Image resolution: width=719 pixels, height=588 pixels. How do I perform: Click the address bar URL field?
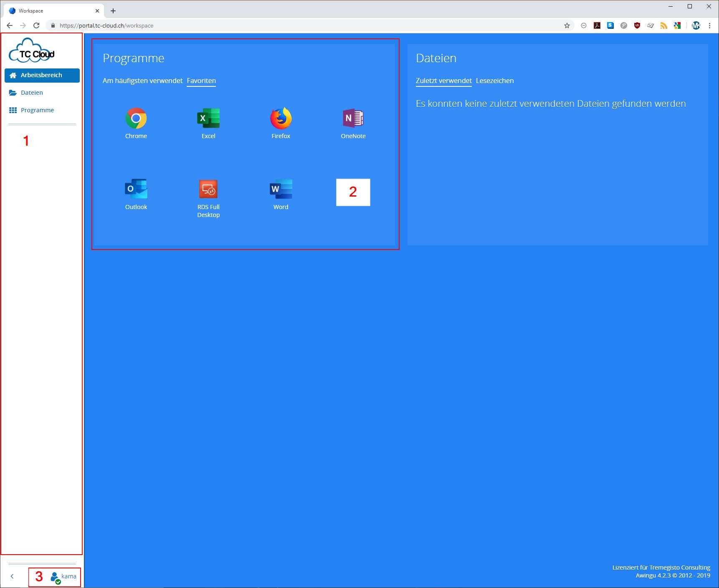(309, 25)
